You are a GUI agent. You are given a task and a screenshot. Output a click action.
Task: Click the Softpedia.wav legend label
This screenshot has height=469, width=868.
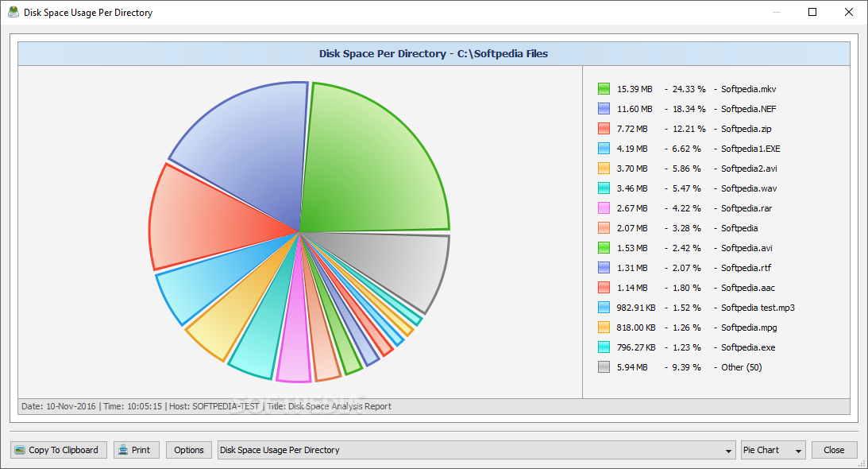[x=749, y=188]
